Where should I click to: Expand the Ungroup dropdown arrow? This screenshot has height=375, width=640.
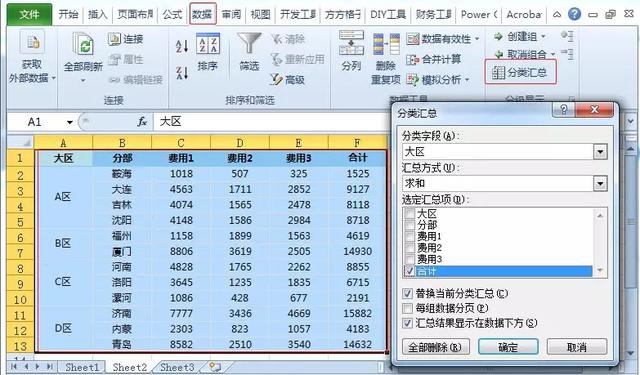553,54
